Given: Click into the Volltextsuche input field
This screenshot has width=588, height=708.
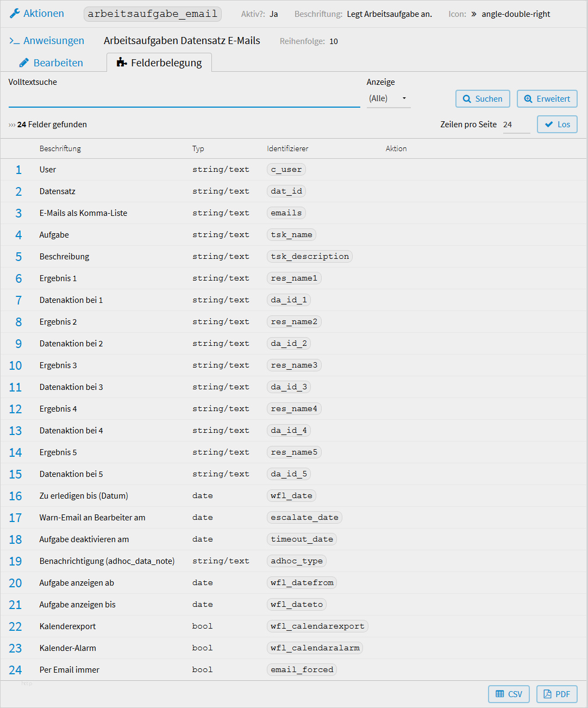Looking at the screenshot, I should click(x=184, y=98).
